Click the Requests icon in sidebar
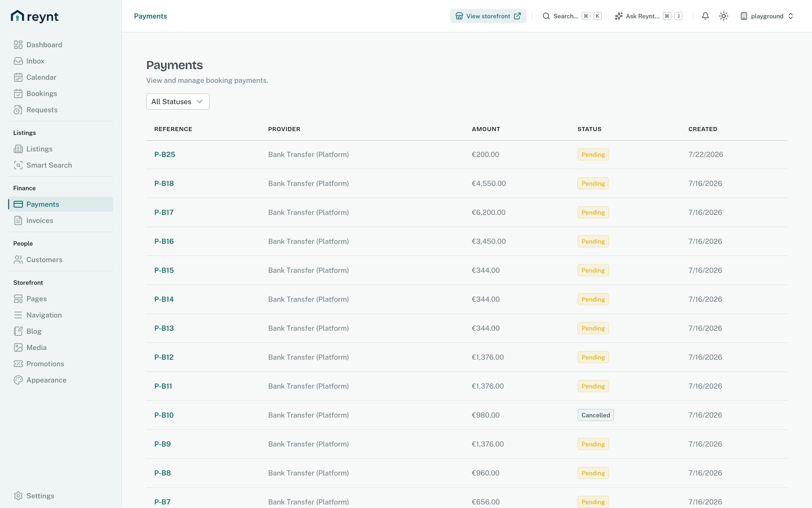The height and width of the screenshot is (508, 812). tap(18, 110)
